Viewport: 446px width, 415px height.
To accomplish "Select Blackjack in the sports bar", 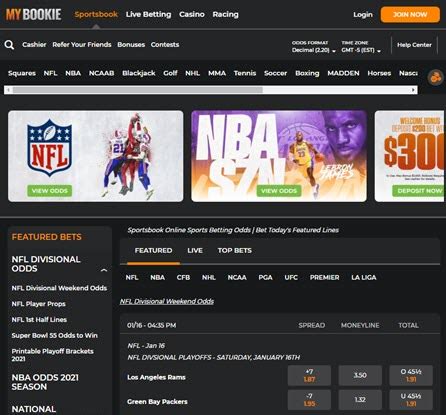I will click(x=139, y=73).
